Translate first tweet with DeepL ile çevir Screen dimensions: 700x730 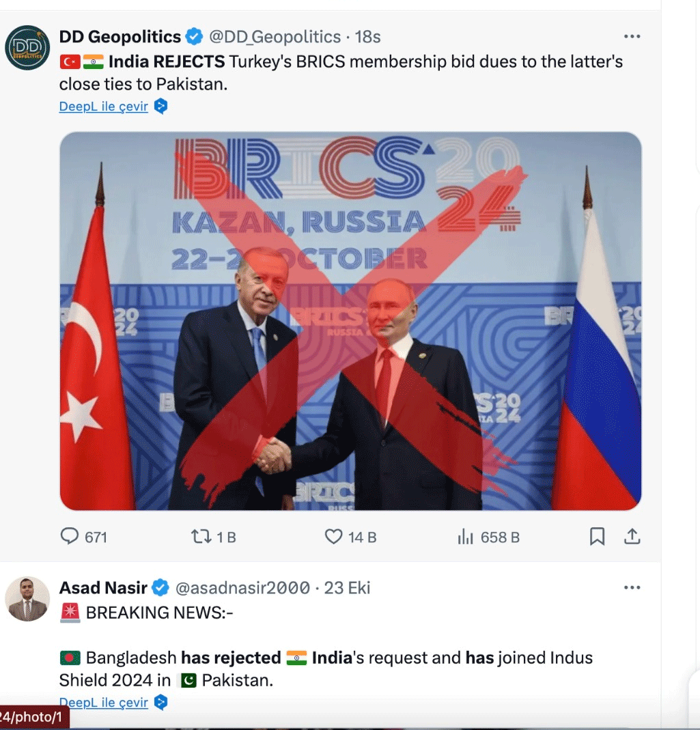coord(104,107)
